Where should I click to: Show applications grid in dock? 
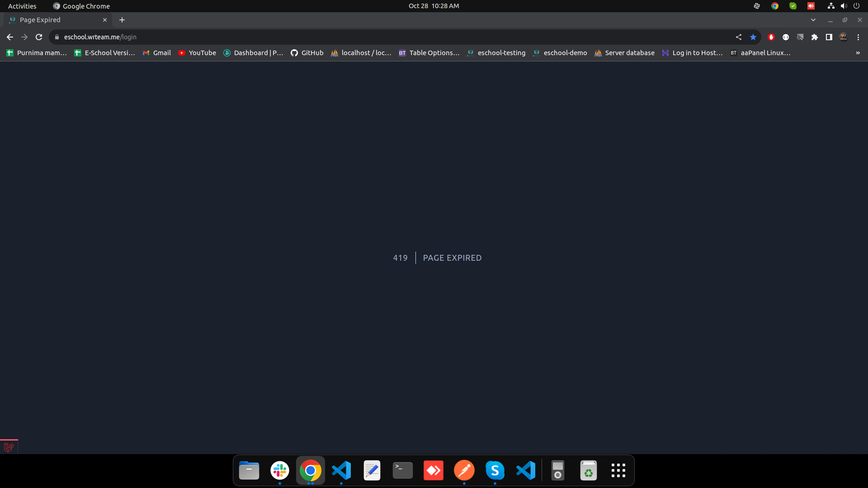click(x=618, y=470)
